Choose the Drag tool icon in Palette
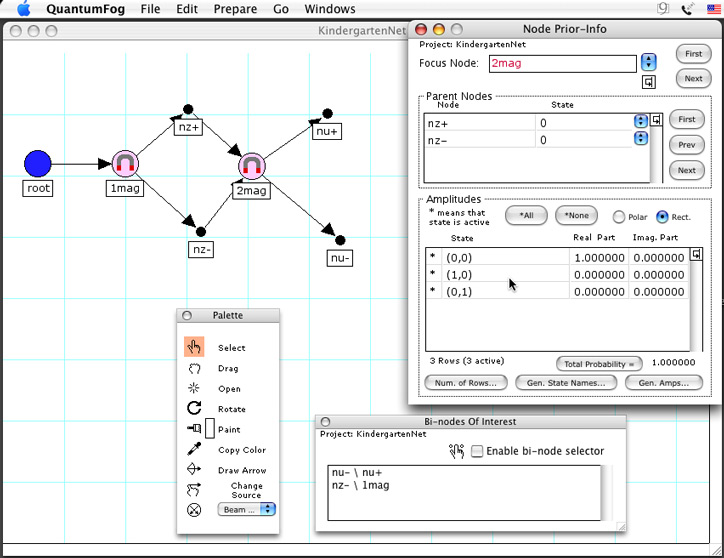 pyautogui.click(x=194, y=368)
